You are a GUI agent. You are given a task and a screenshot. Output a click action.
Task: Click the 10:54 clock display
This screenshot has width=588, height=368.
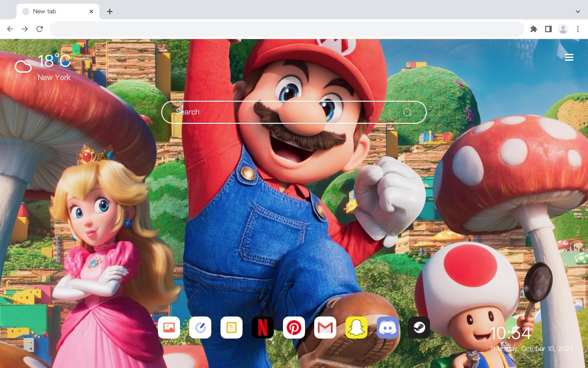pos(510,333)
